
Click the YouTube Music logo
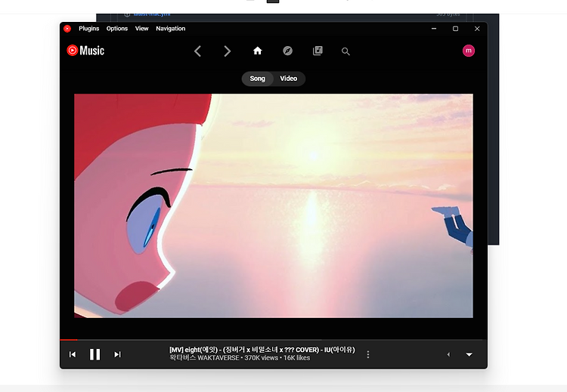[85, 51]
